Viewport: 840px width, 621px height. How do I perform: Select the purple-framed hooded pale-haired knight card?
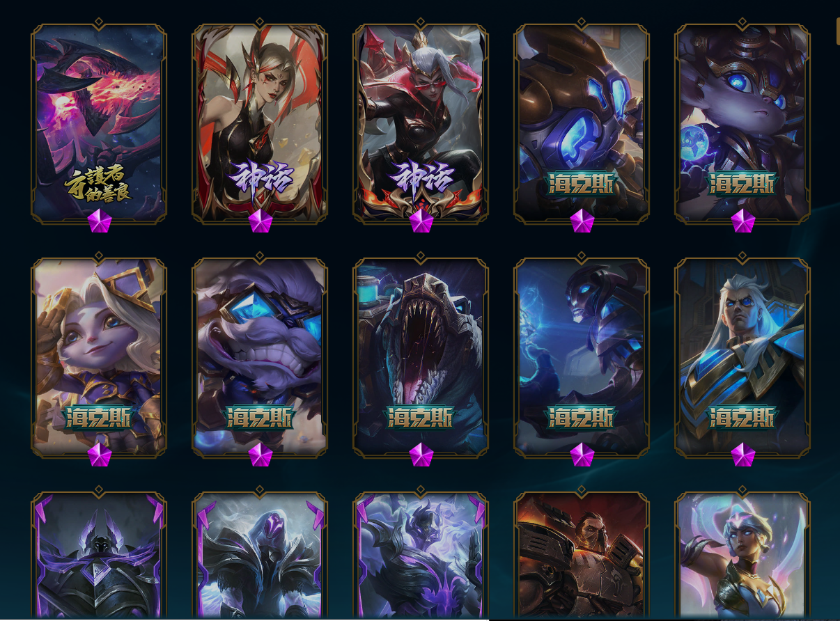pyautogui.click(x=260, y=555)
